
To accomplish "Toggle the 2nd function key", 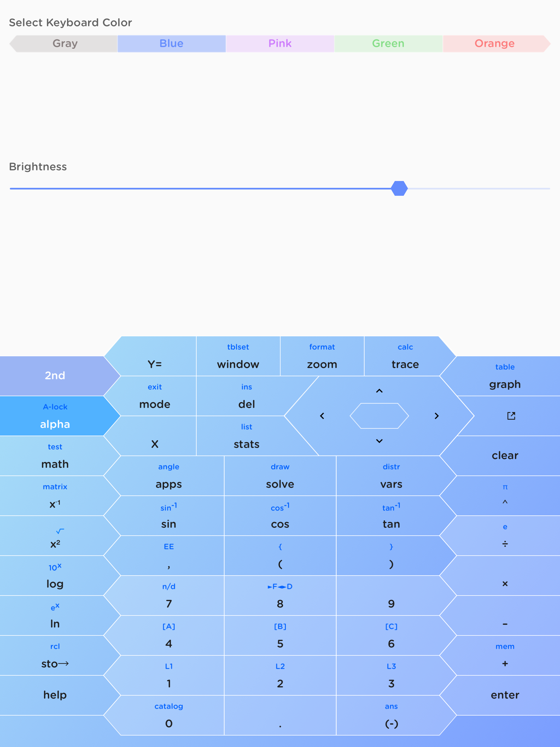I will click(55, 375).
